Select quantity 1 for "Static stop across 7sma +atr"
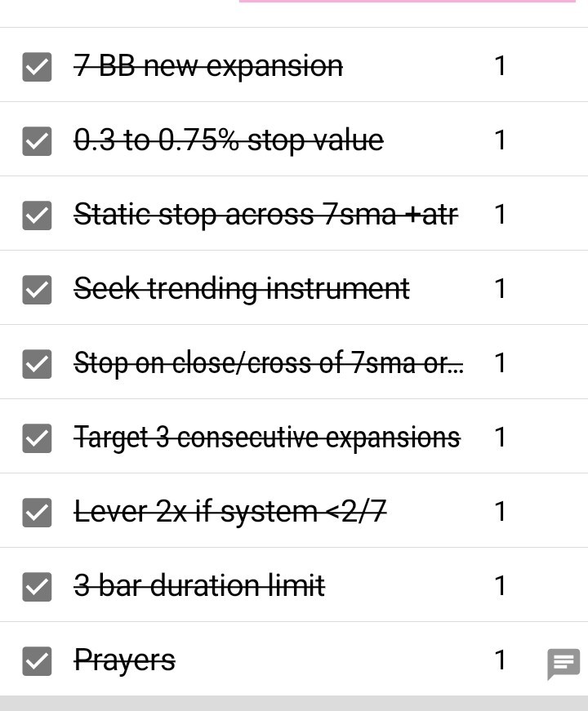Image resolution: width=588 pixels, height=711 pixels. tap(501, 215)
